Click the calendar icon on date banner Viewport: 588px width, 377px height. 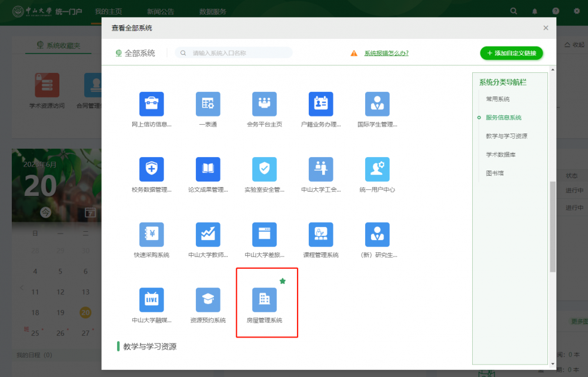[90, 212]
